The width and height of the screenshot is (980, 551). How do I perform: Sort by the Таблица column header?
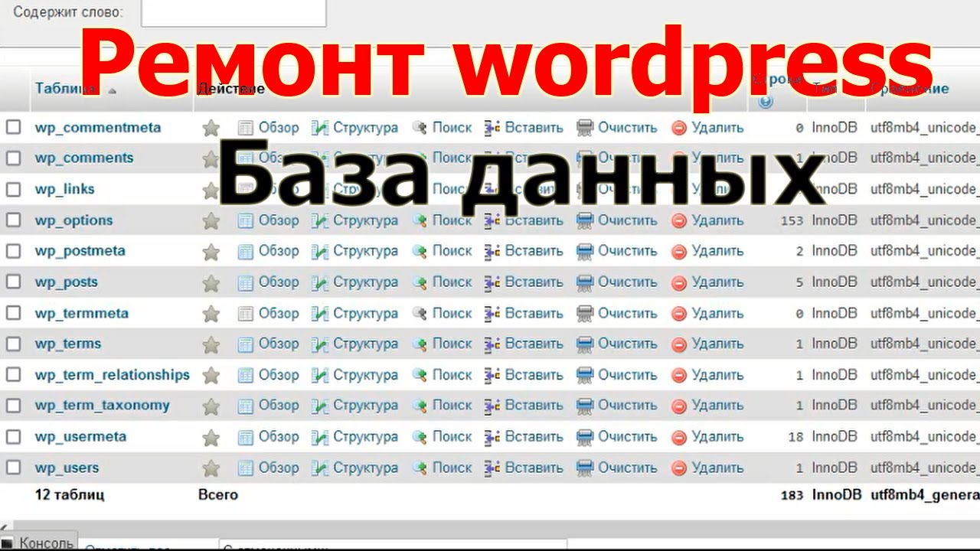pos(64,89)
